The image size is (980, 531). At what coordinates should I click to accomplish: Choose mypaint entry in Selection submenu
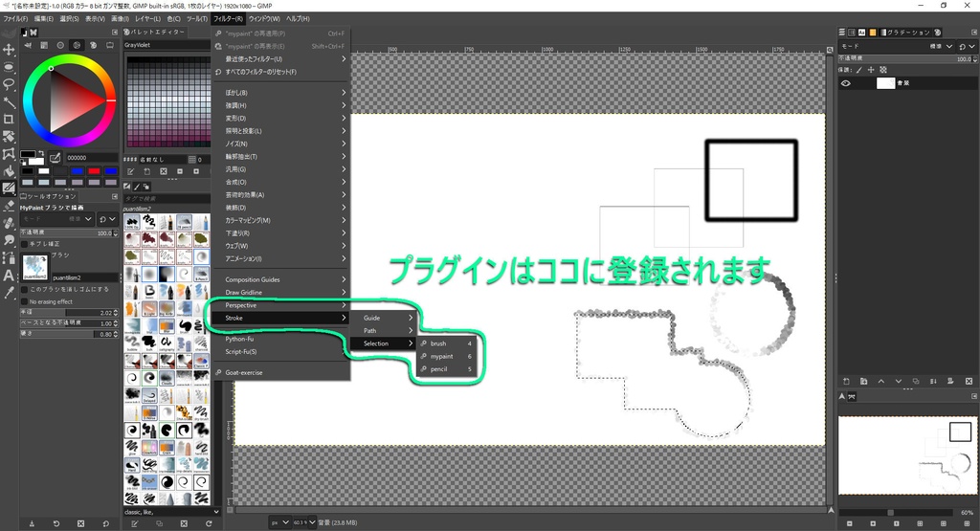[x=446, y=356]
